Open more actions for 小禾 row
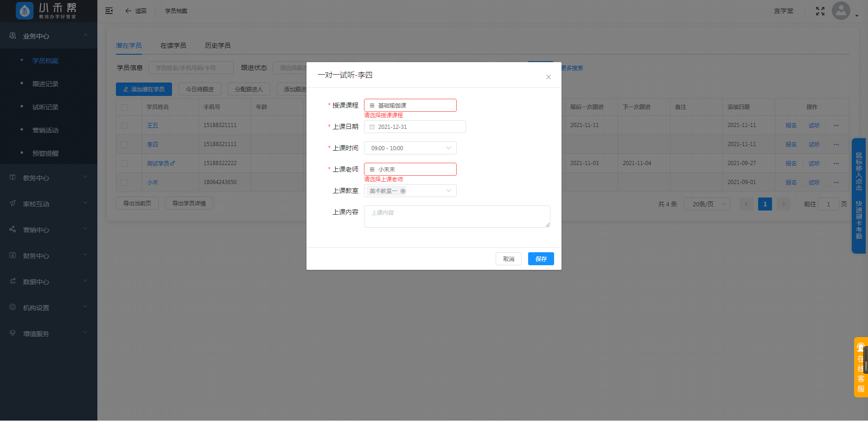Image resolution: width=868 pixels, height=421 pixels. point(836,183)
